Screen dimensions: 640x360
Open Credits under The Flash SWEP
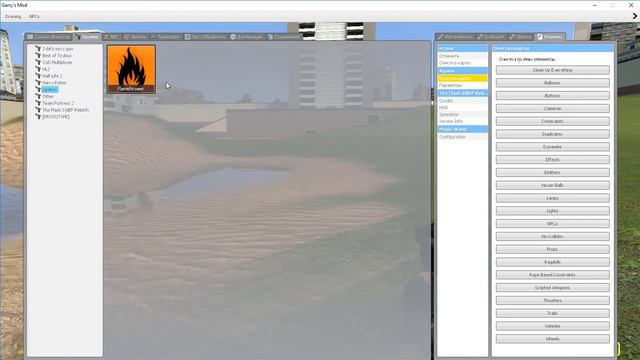462,100
